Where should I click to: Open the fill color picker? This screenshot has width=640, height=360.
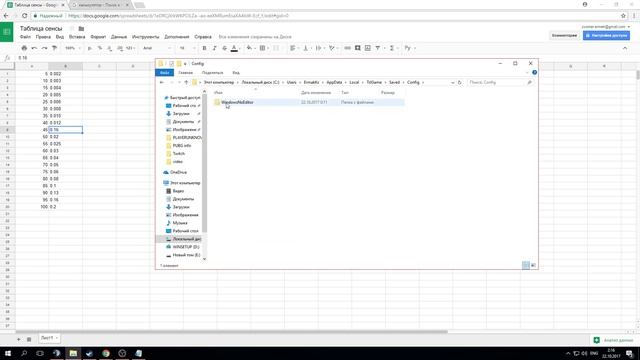point(250,48)
